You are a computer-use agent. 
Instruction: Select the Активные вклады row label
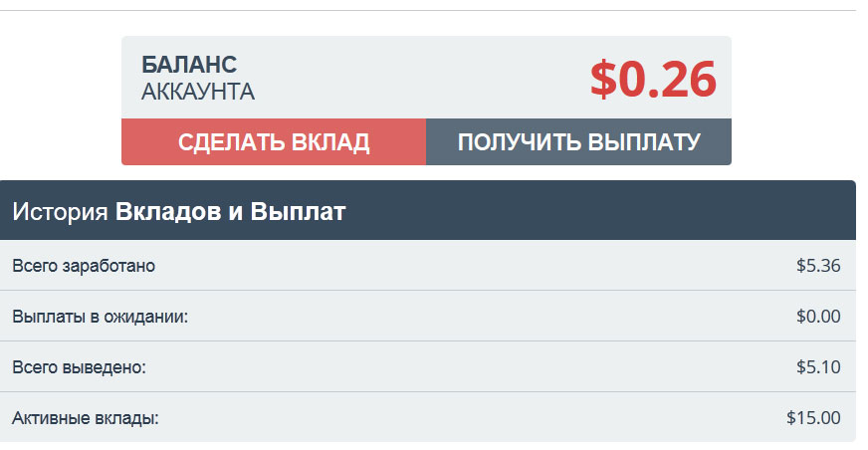85,418
